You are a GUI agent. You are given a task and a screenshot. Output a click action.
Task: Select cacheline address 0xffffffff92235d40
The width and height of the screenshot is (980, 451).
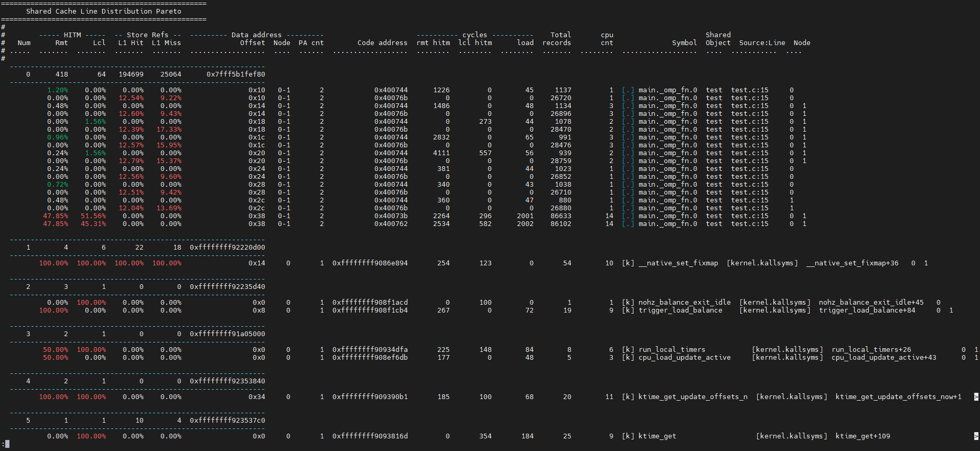228,287
